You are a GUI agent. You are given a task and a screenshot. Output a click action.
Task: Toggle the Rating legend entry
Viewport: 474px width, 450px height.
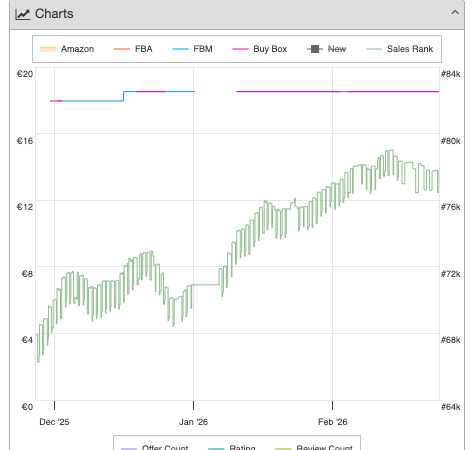[x=232, y=447]
